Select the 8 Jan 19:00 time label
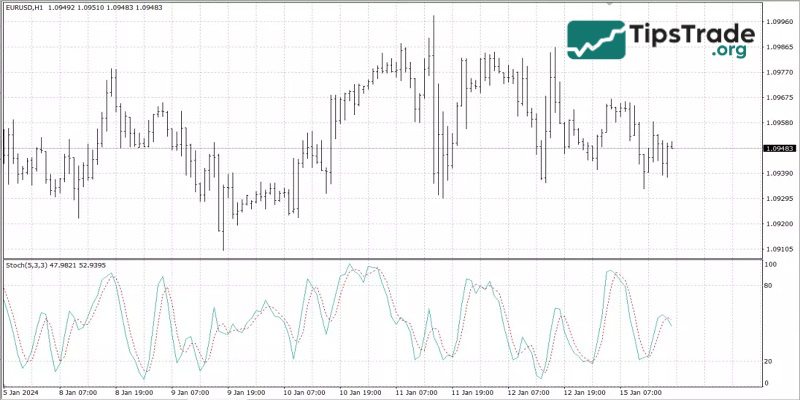The image size is (800, 400). [x=132, y=393]
